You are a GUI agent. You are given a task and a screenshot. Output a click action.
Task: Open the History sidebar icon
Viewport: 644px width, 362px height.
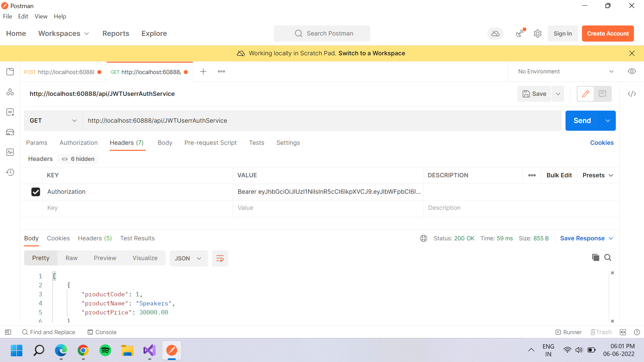click(10, 172)
